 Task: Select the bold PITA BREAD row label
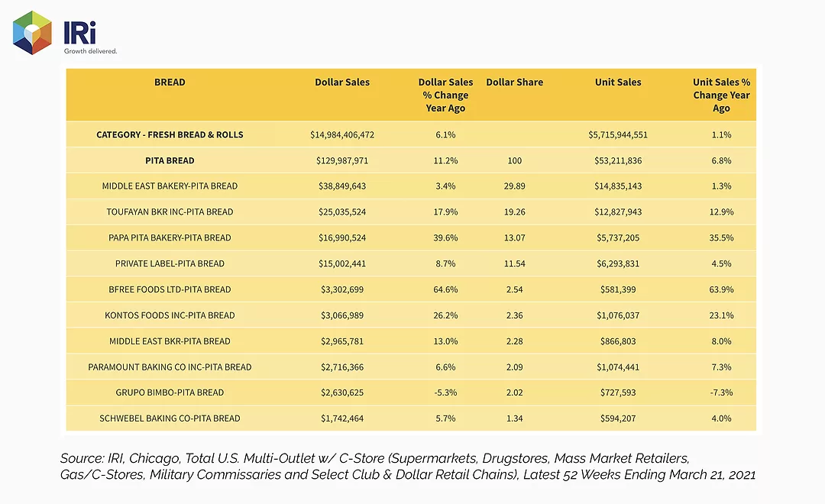pos(170,160)
